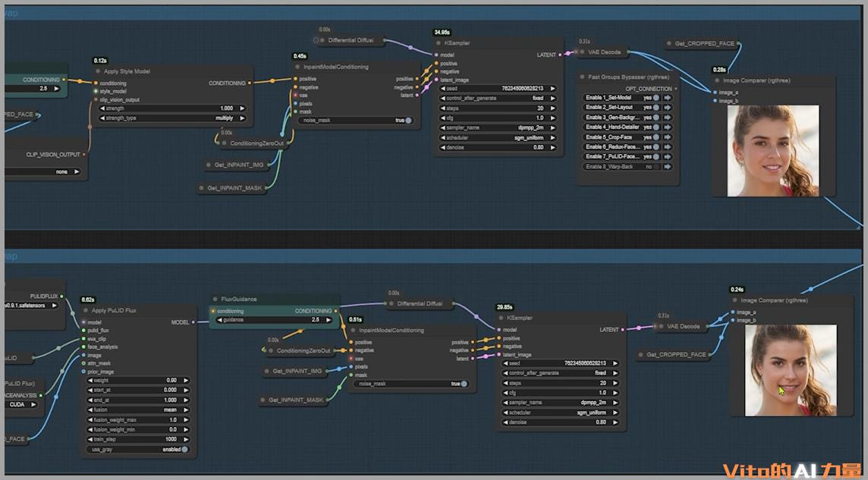The width and height of the screenshot is (868, 480).
Task: Collapse the InpaintModelConditioning node timed 0.45s
Action: pyautogui.click(x=298, y=67)
